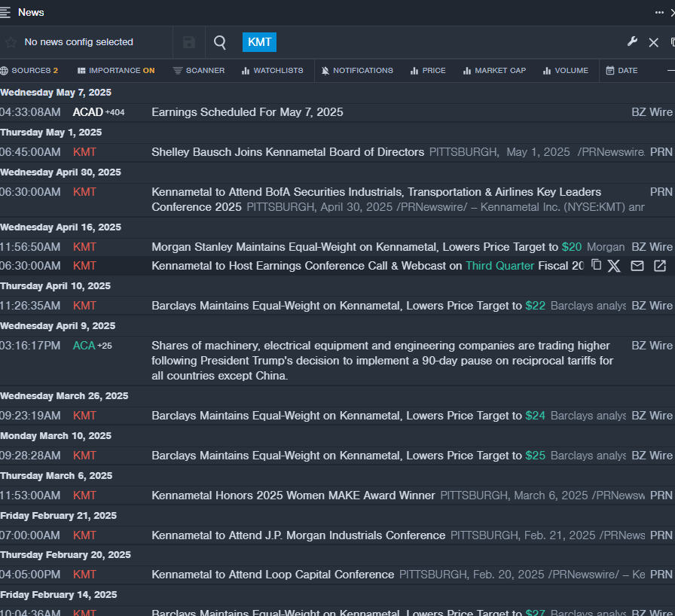675x616 pixels.
Task: Click the ACAD ticker symbol
Action: click(88, 112)
